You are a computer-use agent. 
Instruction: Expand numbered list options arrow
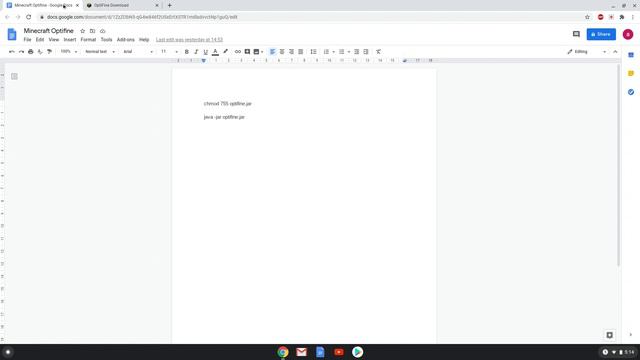click(333, 52)
